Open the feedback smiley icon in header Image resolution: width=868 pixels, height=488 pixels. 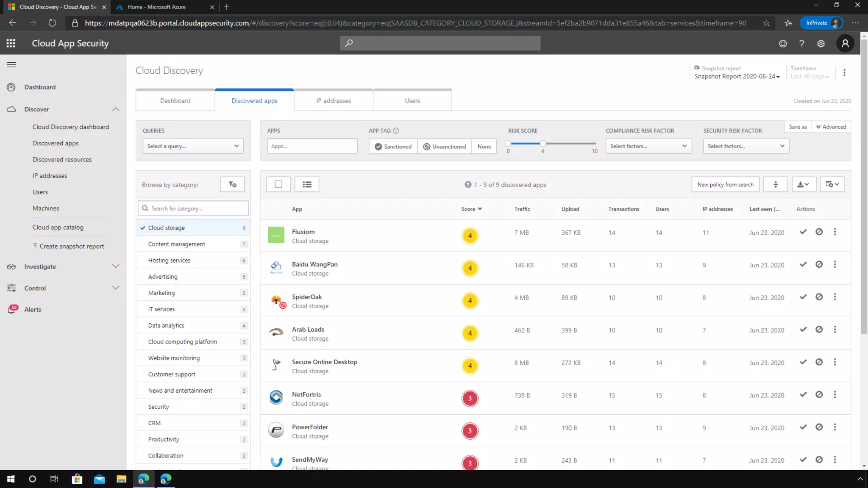pyautogui.click(x=783, y=44)
